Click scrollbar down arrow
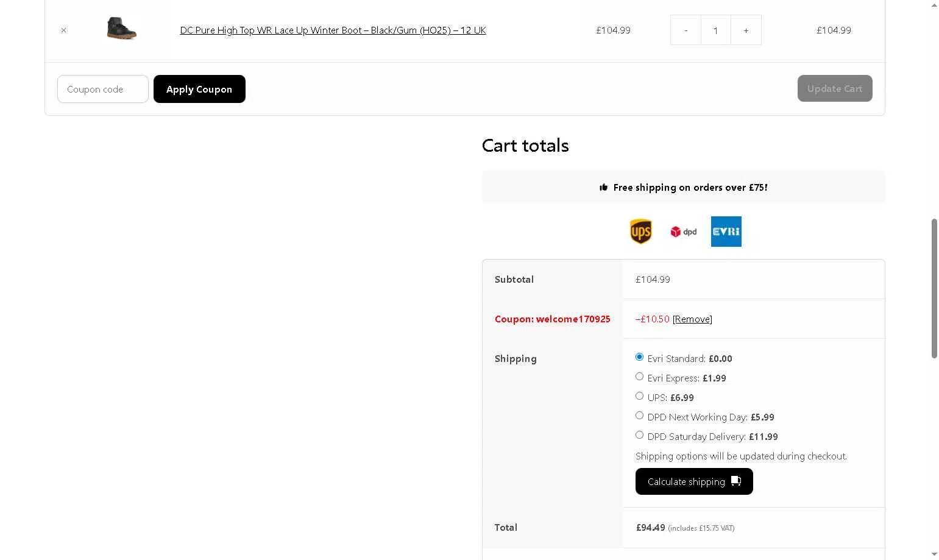The image size is (939, 560). (934, 554)
